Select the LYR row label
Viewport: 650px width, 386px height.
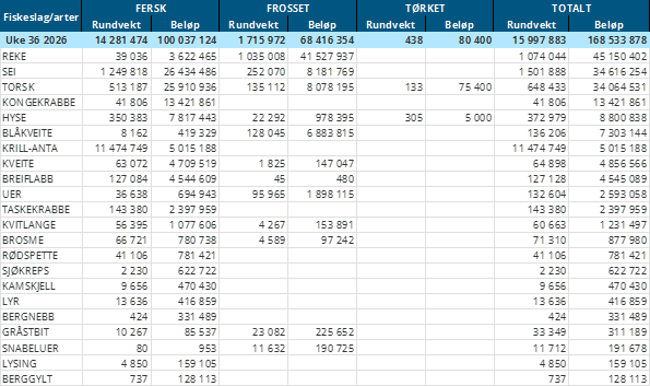(11, 301)
